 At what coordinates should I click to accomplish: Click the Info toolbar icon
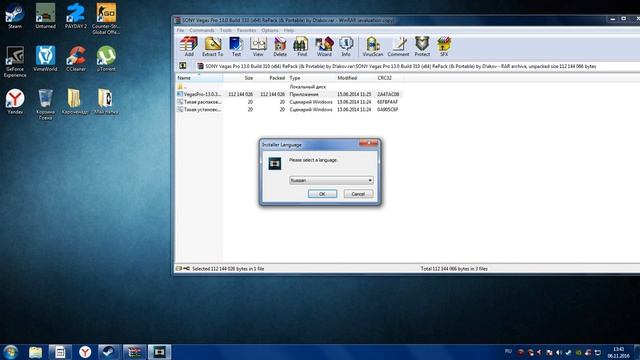(x=346, y=46)
